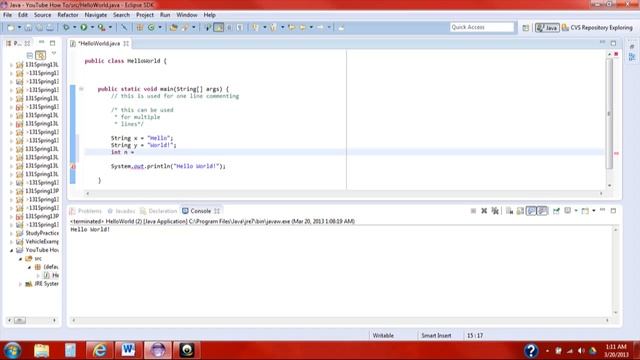The height and width of the screenshot is (360, 640).
Task: Click the Print toolbar icon
Action: click(50, 27)
